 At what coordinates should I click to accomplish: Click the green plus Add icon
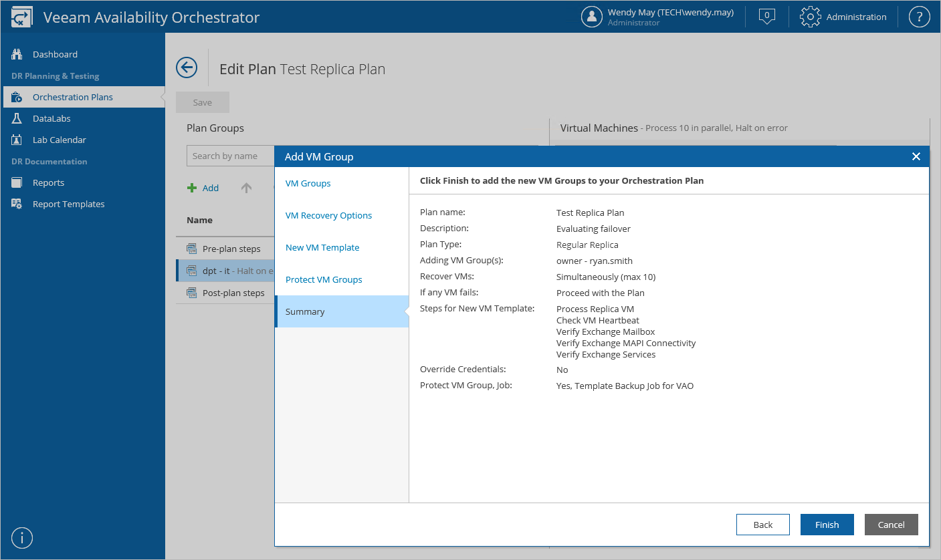(x=192, y=188)
